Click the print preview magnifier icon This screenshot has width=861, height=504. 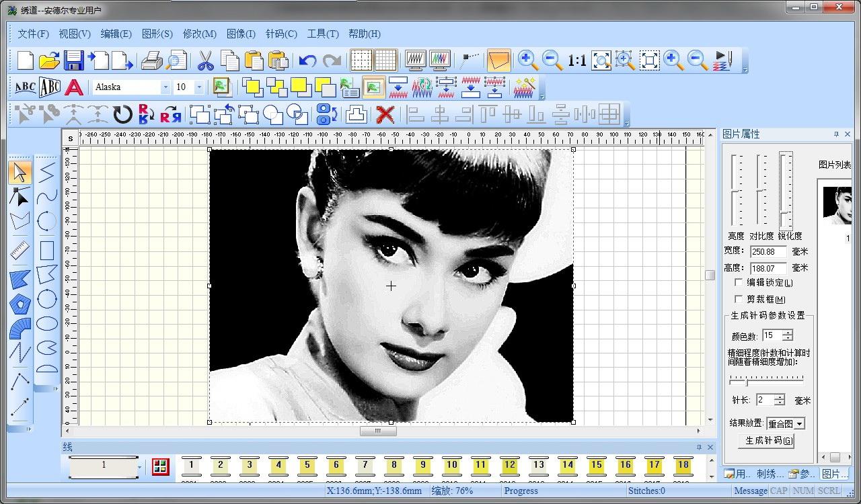(176, 60)
